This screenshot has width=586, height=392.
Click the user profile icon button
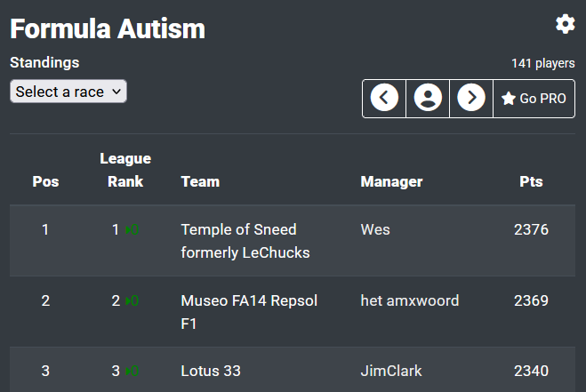pyautogui.click(x=428, y=98)
